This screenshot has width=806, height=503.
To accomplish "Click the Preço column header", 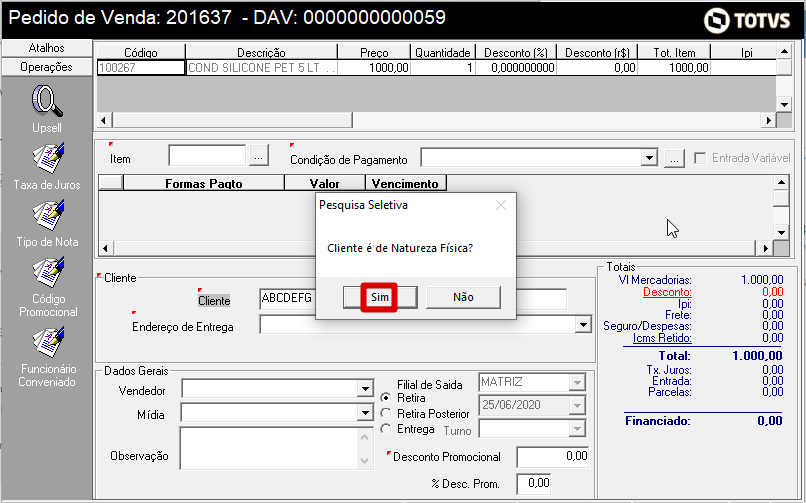I will coord(374,52).
